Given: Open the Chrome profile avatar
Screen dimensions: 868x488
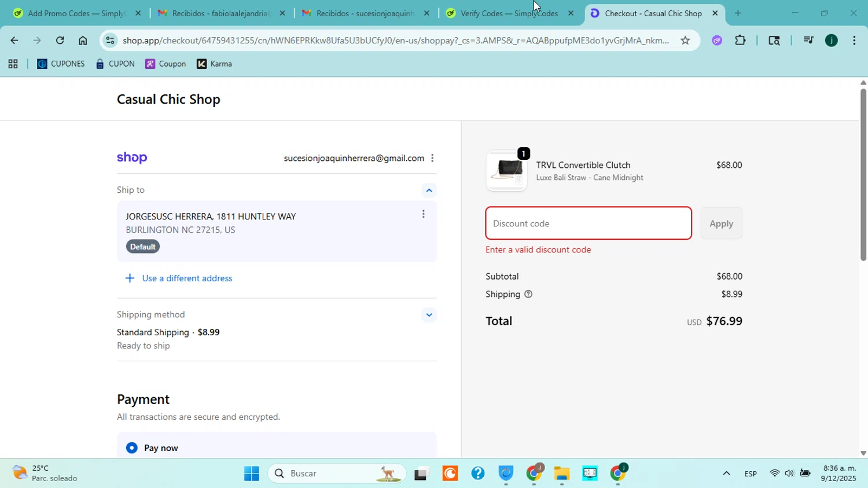Looking at the screenshot, I should pos(832,41).
